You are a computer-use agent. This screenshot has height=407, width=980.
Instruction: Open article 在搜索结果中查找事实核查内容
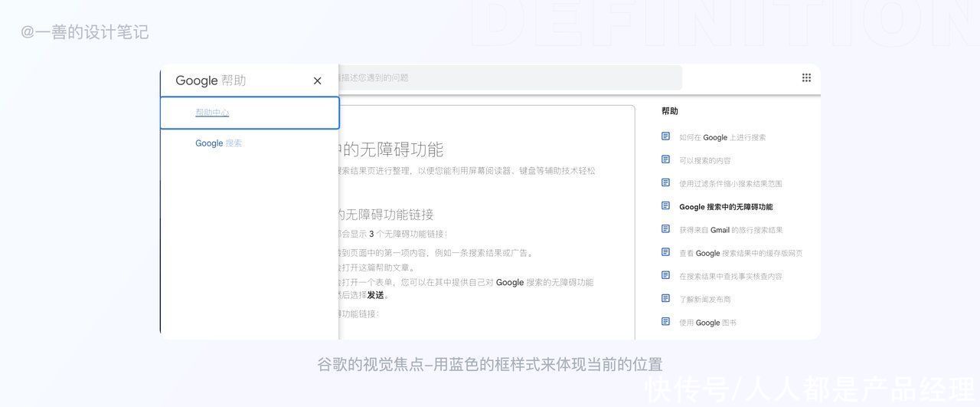point(730,276)
